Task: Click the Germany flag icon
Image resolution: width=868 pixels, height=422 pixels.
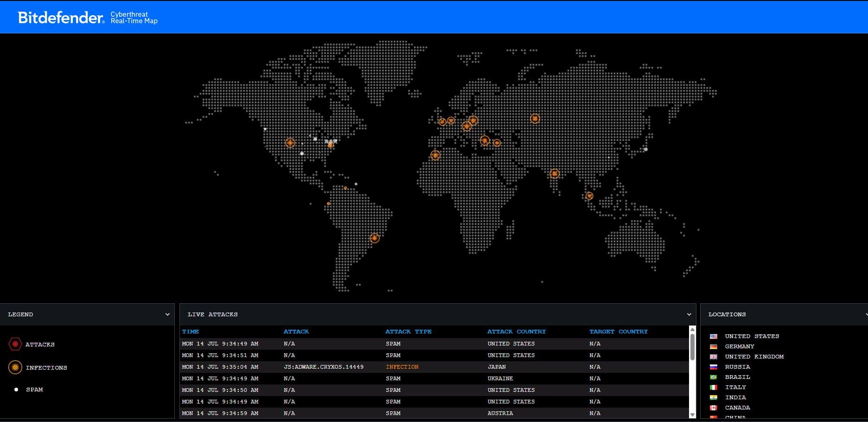Action: click(714, 346)
